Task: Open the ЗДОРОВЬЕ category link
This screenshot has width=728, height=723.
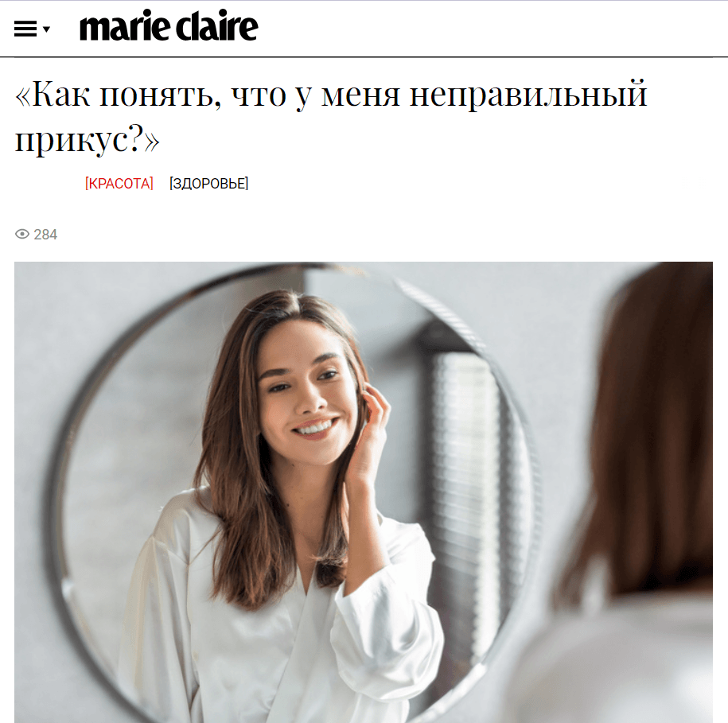Action: pos(209,183)
